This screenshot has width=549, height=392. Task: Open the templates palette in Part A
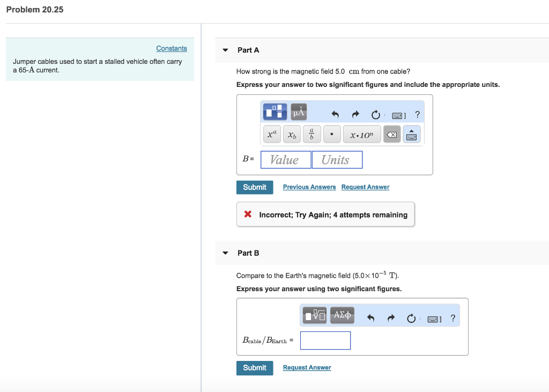point(275,113)
